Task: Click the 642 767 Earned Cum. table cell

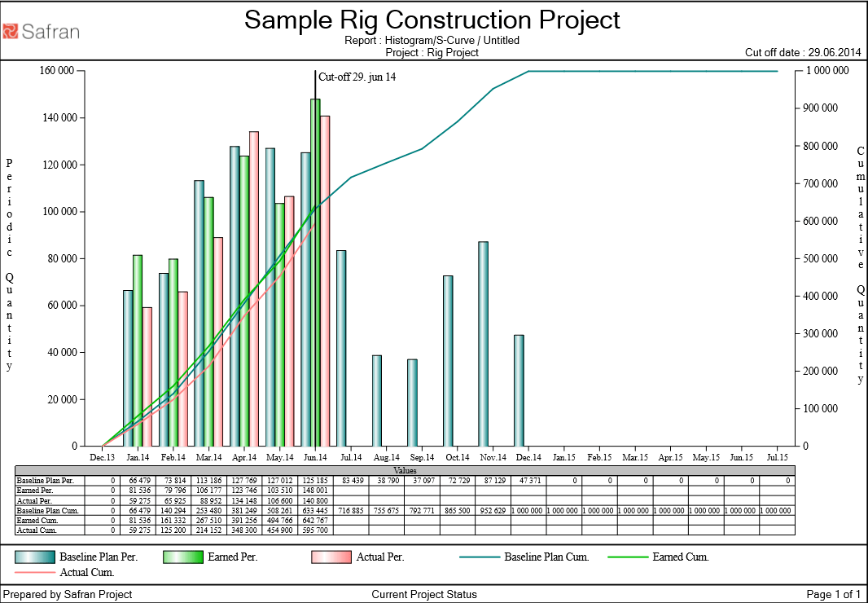Action: point(315,519)
